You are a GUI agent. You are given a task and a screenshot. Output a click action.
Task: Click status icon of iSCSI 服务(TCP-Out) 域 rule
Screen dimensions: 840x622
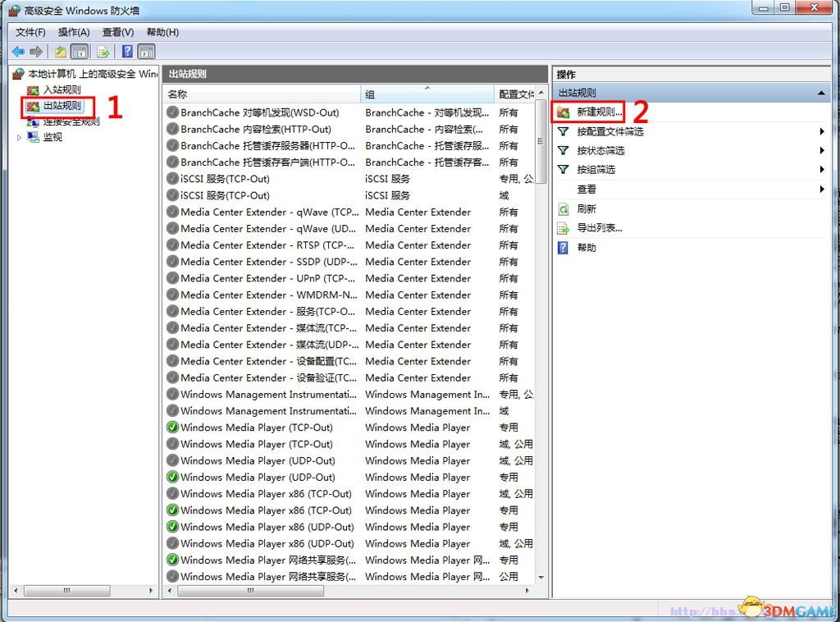tap(172, 195)
